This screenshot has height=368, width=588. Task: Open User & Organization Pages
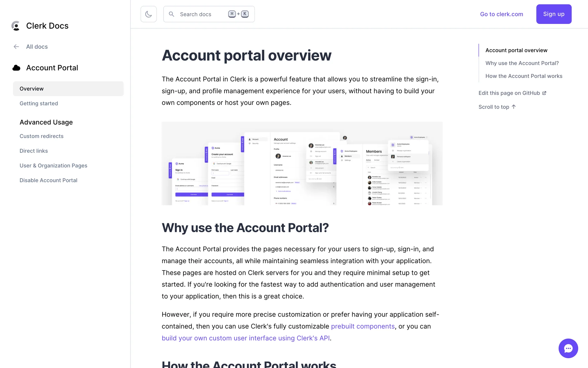[x=53, y=166]
